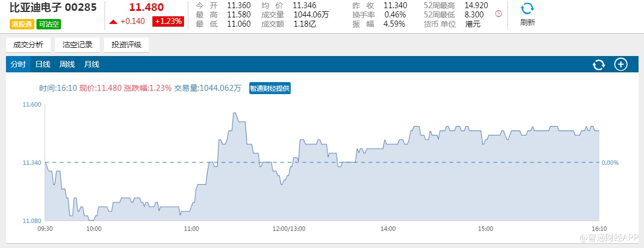This screenshot has width=644, height=248.
Task: Open the 成交分析 button
Action: pos(28,45)
